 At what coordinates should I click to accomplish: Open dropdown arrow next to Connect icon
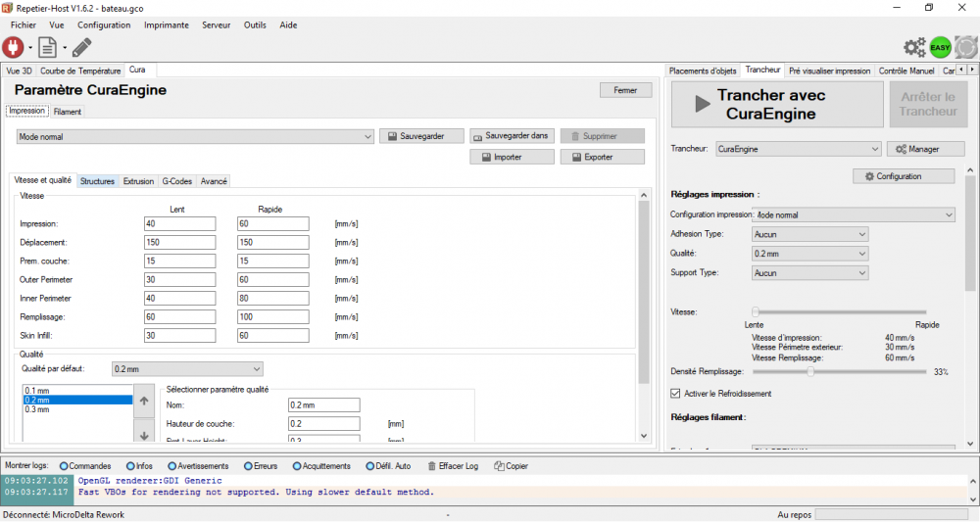(x=30, y=48)
